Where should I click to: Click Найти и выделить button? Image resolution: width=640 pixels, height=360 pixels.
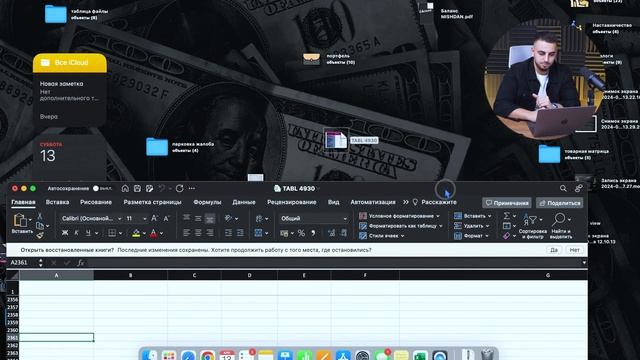pyautogui.click(x=561, y=225)
